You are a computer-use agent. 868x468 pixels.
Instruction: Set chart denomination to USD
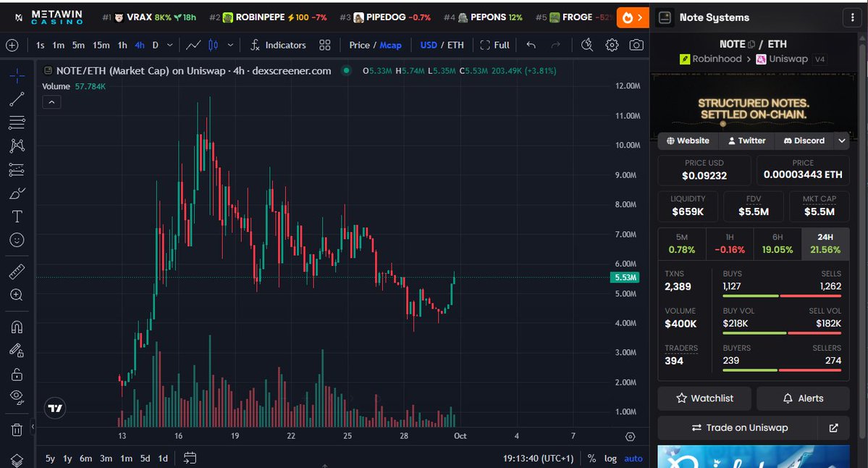429,46
